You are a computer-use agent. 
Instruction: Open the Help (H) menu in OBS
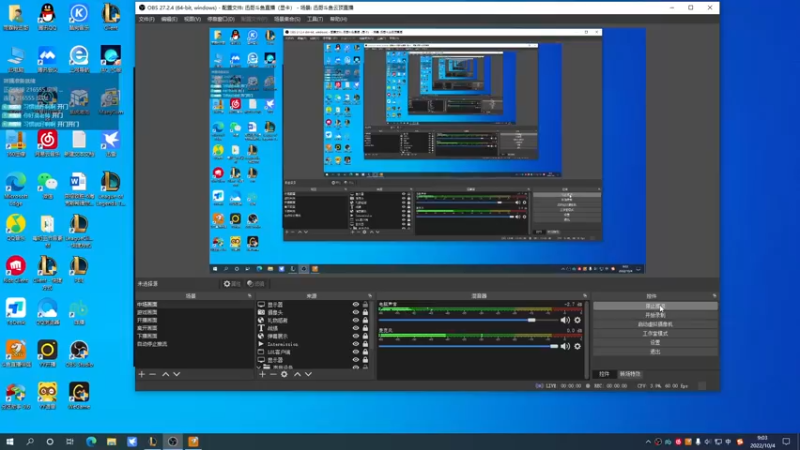click(338, 19)
